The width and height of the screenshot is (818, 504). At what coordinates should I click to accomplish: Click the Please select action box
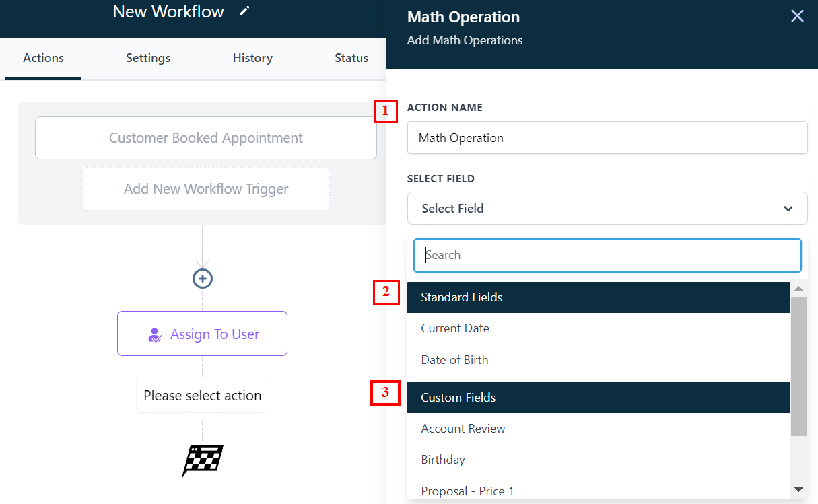pyautogui.click(x=203, y=395)
